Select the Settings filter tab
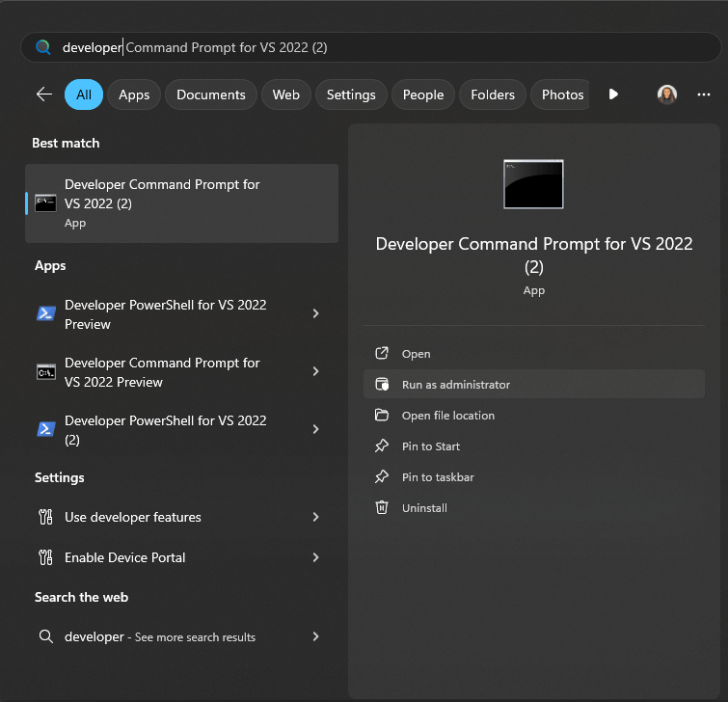Image resolution: width=728 pixels, height=702 pixels. [351, 94]
